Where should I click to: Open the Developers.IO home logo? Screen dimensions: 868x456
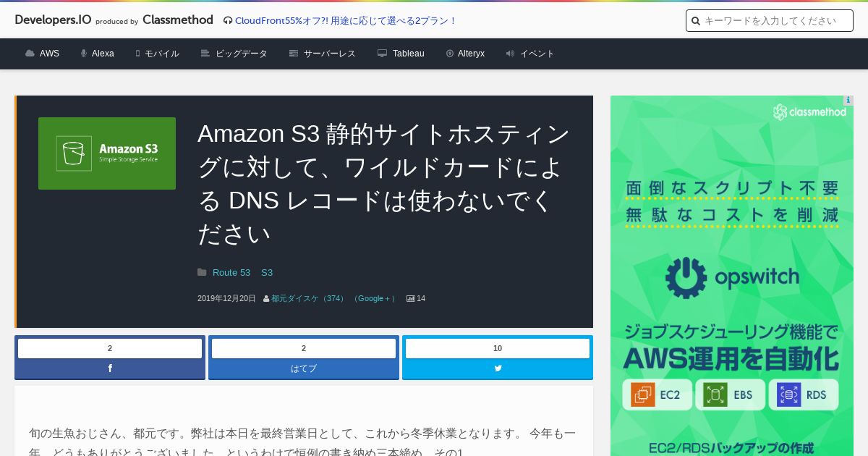coord(53,20)
